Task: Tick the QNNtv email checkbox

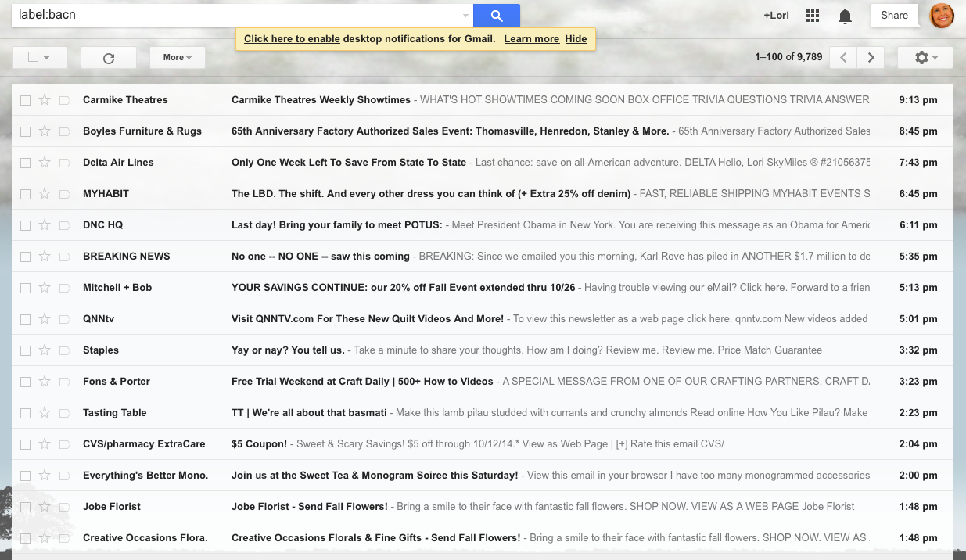Action: (x=25, y=319)
